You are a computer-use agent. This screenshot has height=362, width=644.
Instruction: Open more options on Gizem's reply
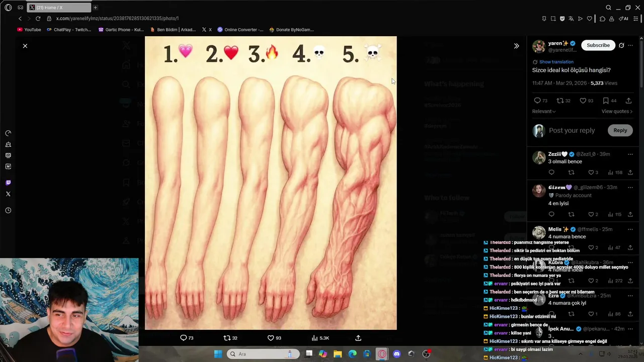coord(630,188)
